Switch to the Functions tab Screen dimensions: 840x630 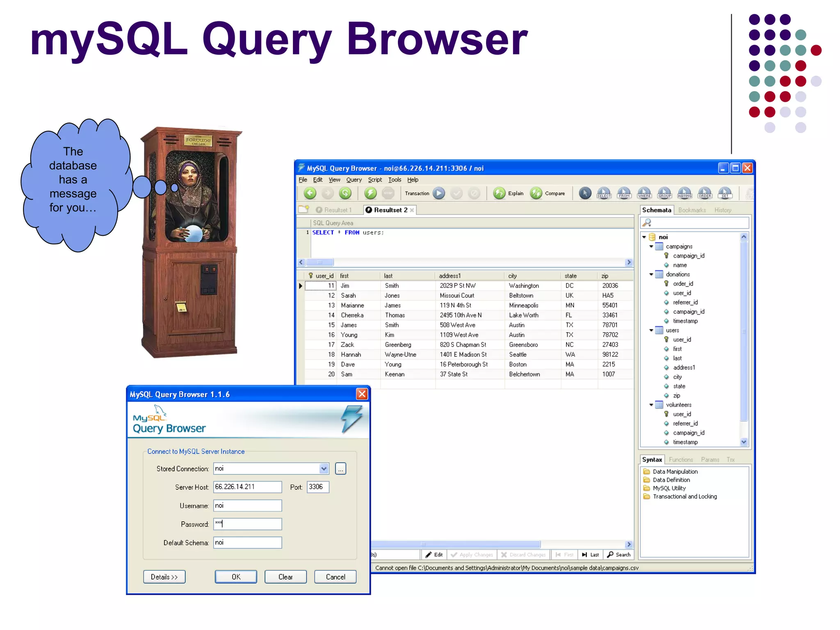tap(681, 460)
